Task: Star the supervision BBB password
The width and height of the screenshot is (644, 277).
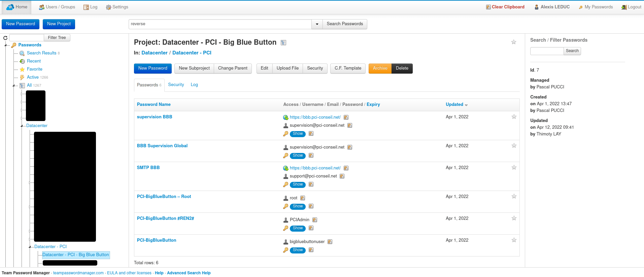Action: (x=514, y=117)
